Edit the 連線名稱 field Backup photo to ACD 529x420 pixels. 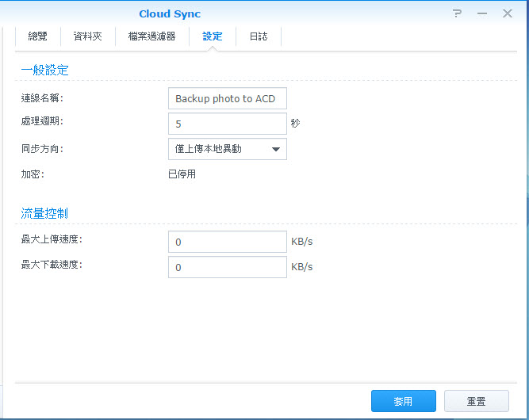(228, 98)
